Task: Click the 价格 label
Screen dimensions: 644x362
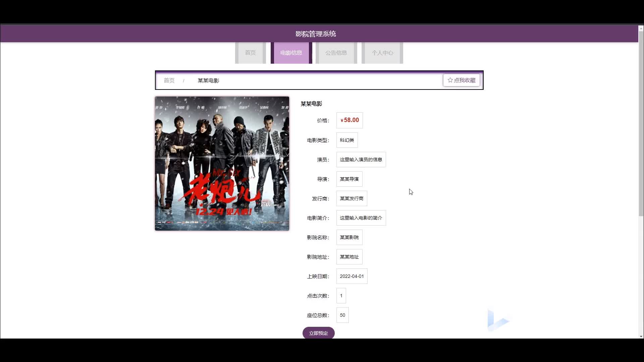Action: tap(323, 120)
